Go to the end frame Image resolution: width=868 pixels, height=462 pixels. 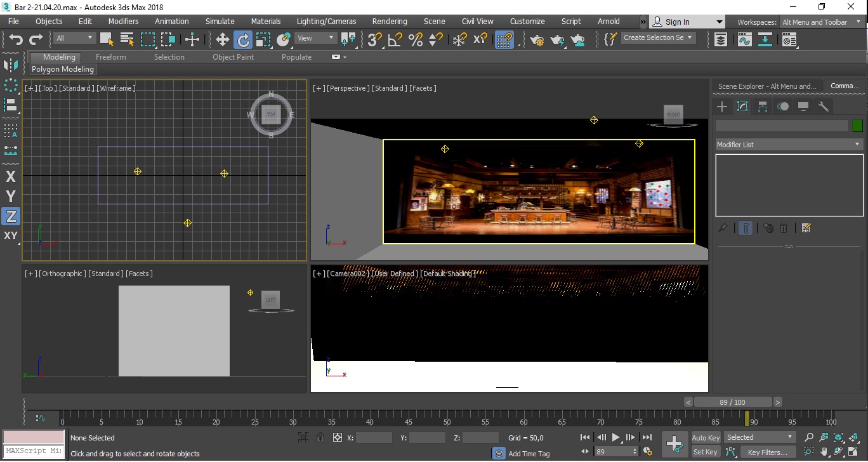point(647,437)
